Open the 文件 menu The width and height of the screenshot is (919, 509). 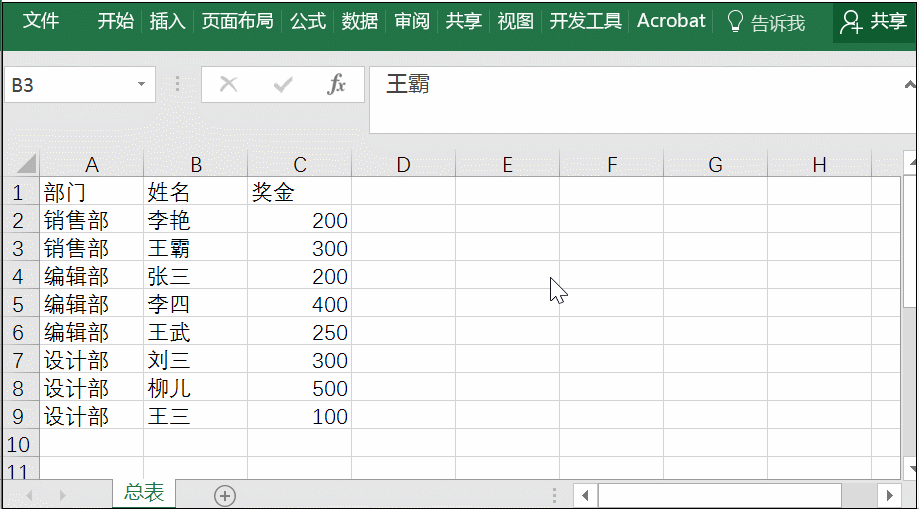click(x=41, y=22)
